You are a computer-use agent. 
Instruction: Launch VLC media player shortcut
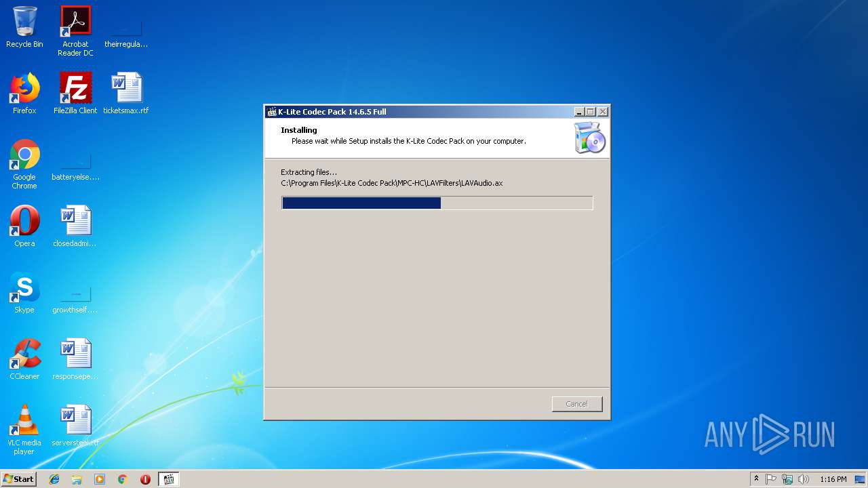[x=24, y=430]
